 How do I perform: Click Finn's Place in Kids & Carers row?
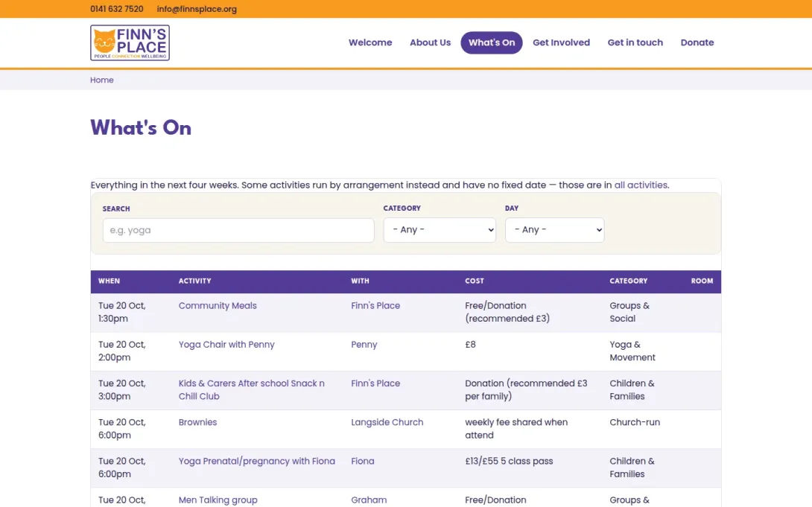(375, 383)
